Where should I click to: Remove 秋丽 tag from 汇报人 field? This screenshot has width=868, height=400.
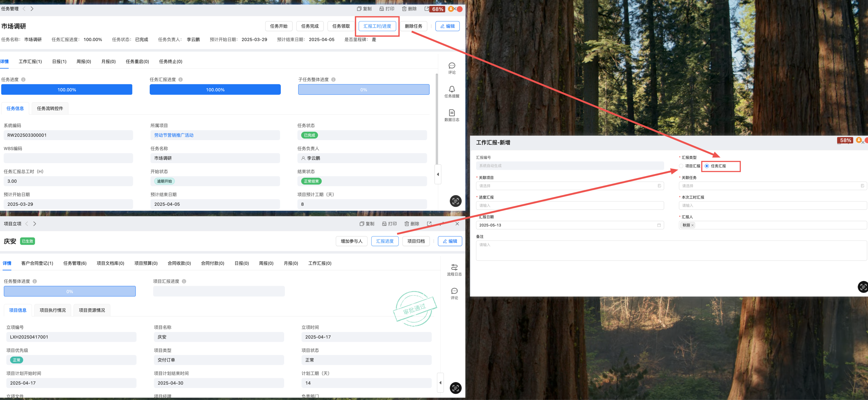[692, 226]
